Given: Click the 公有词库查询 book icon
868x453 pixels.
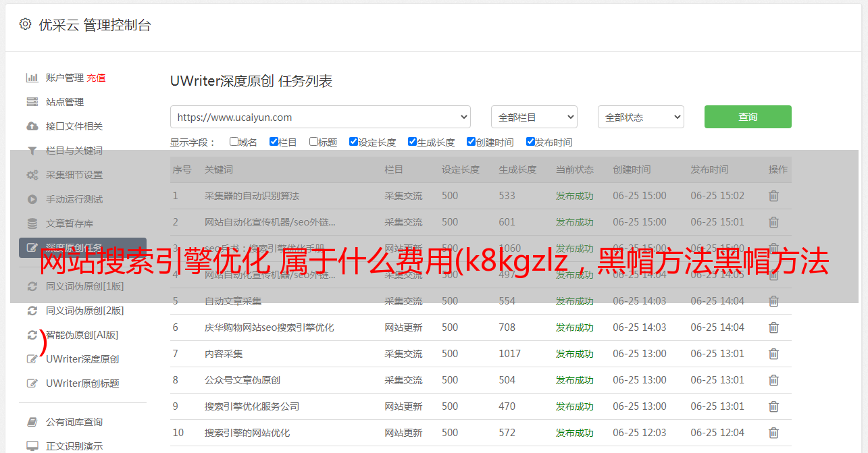Looking at the screenshot, I should pyautogui.click(x=32, y=422).
